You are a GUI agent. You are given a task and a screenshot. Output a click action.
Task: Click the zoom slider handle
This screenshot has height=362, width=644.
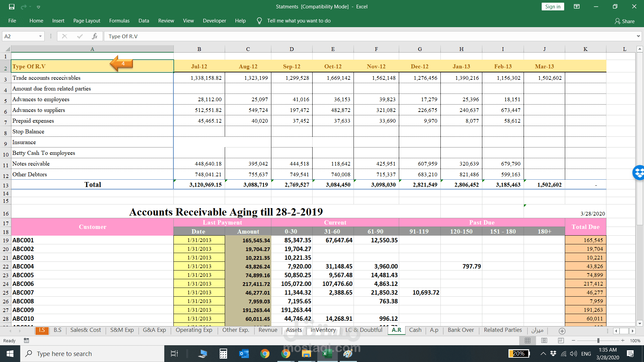pos(598,341)
